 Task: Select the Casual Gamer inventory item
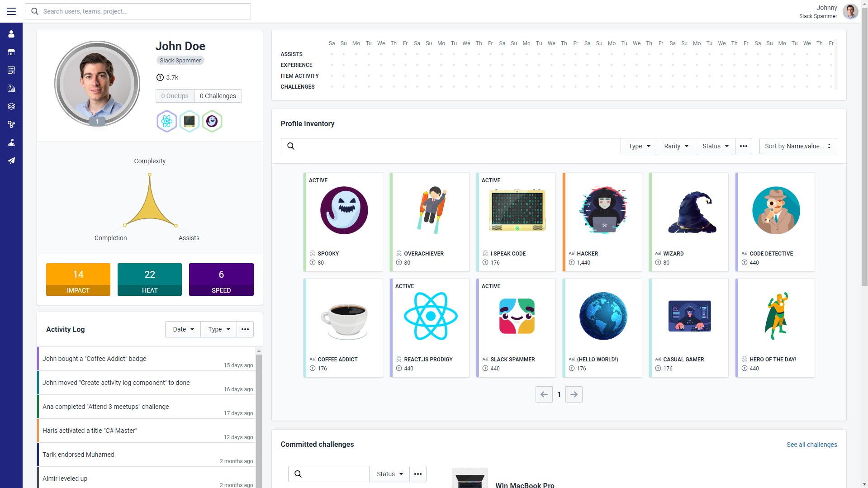689,328
